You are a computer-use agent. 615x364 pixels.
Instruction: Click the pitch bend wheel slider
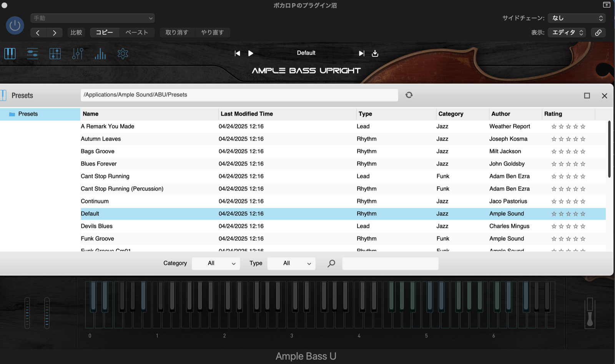(x=27, y=313)
